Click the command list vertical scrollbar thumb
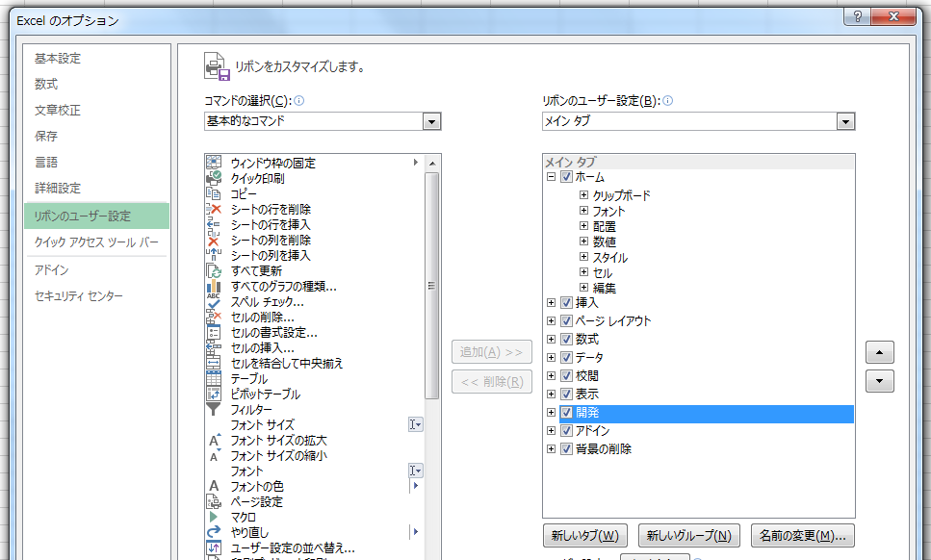The image size is (931, 560). click(x=432, y=286)
